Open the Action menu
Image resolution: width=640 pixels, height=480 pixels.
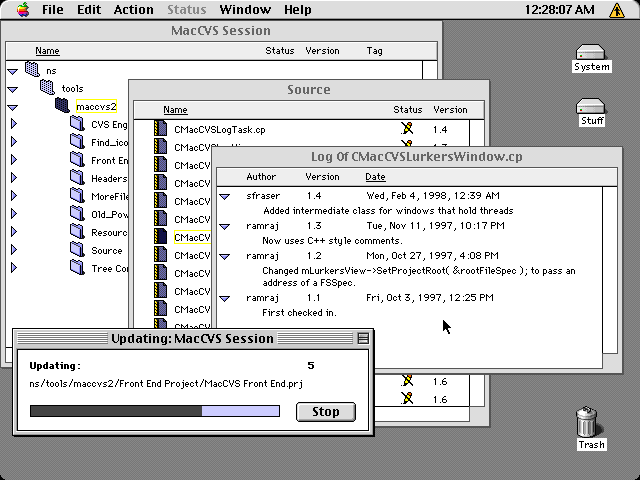pyautogui.click(x=133, y=10)
